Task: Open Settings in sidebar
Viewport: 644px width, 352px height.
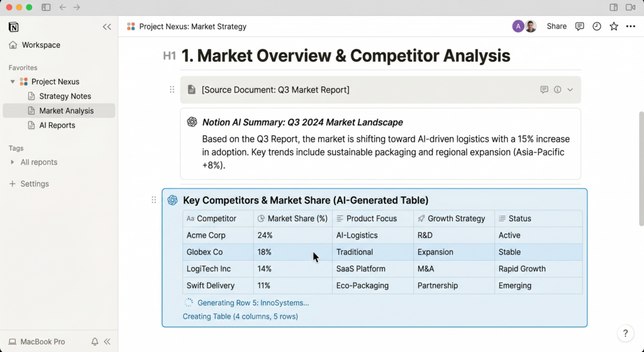Action: coord(35,184)
